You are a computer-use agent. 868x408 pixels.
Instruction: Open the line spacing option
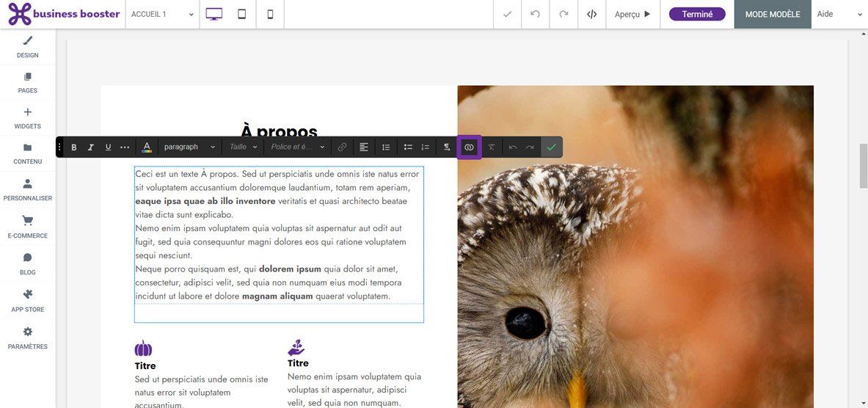click(387, 147)
